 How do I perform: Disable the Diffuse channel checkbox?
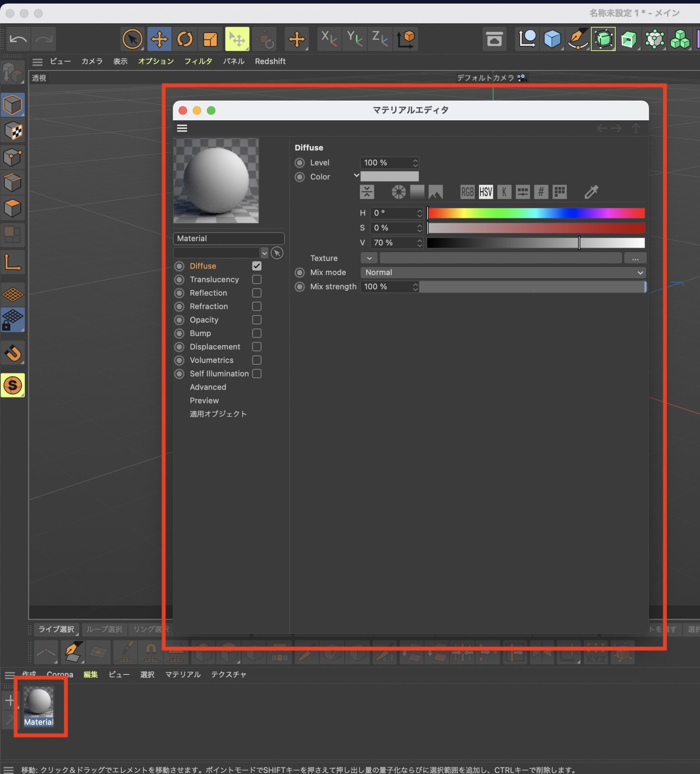[257, 266]
